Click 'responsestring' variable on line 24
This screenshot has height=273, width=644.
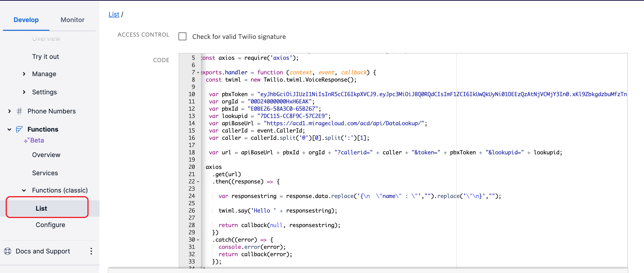(x=254, y=196)
